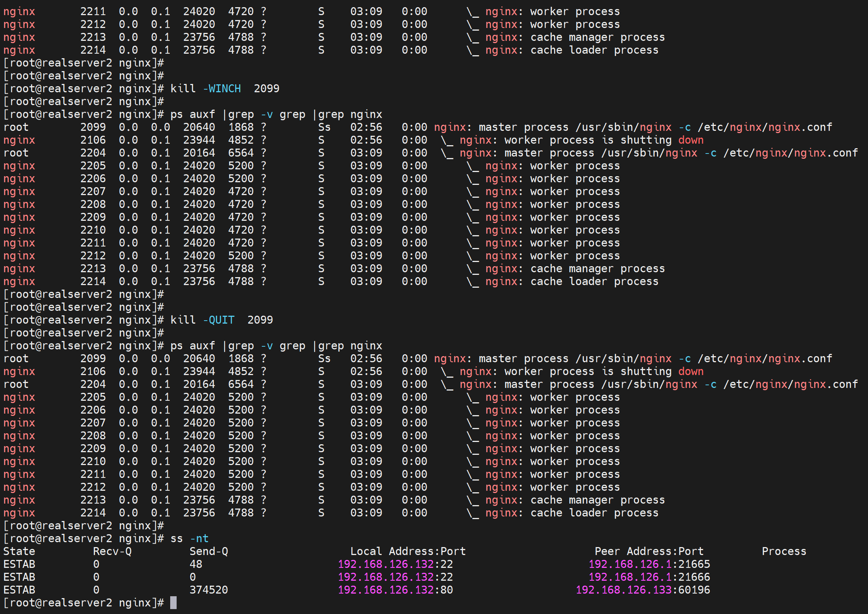Click peer address 192.168.126.1:21666

click(649, 577)
